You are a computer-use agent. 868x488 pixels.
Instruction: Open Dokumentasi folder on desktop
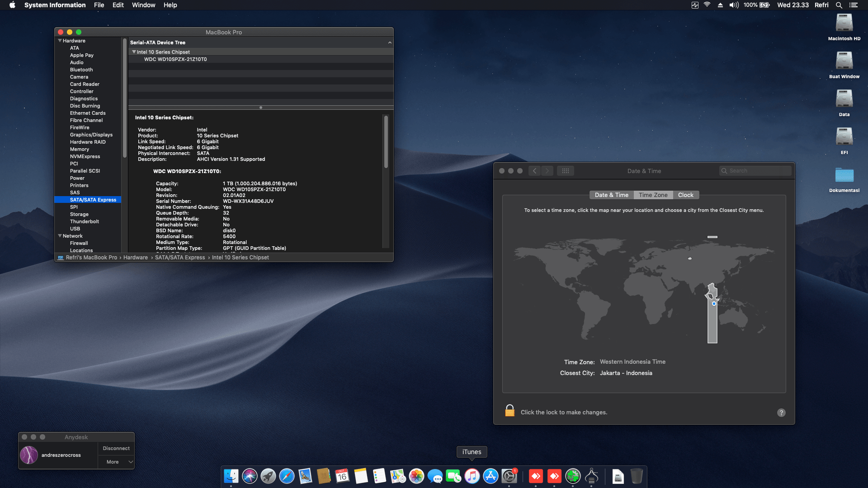tap(844, 179)
